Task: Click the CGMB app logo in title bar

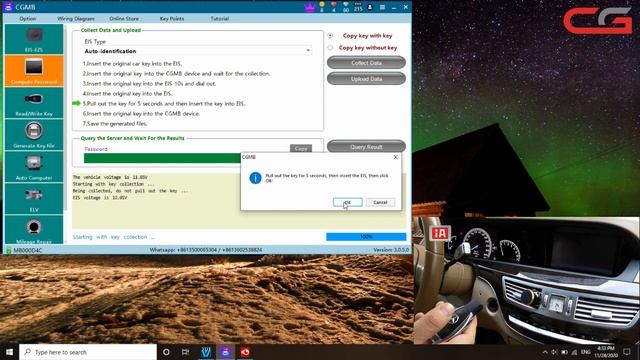Action: point(8,7)
